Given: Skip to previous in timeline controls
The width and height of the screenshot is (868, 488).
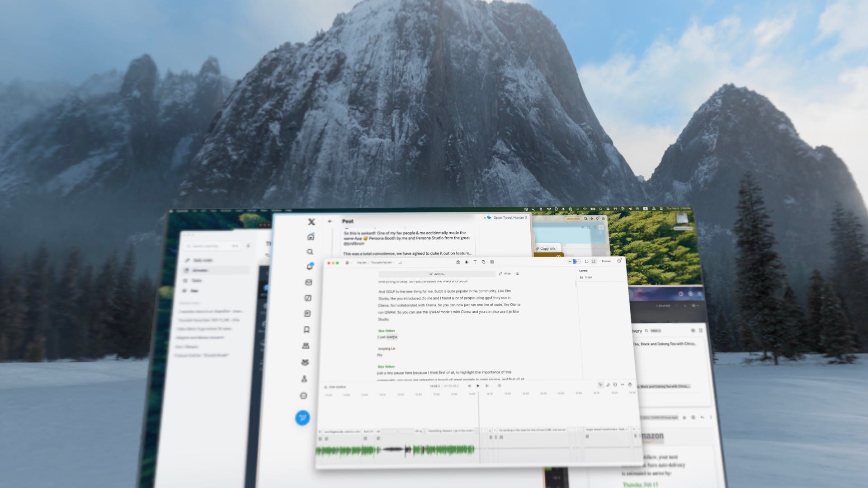Looking at the screenshot, I should (x=469, y=386).
